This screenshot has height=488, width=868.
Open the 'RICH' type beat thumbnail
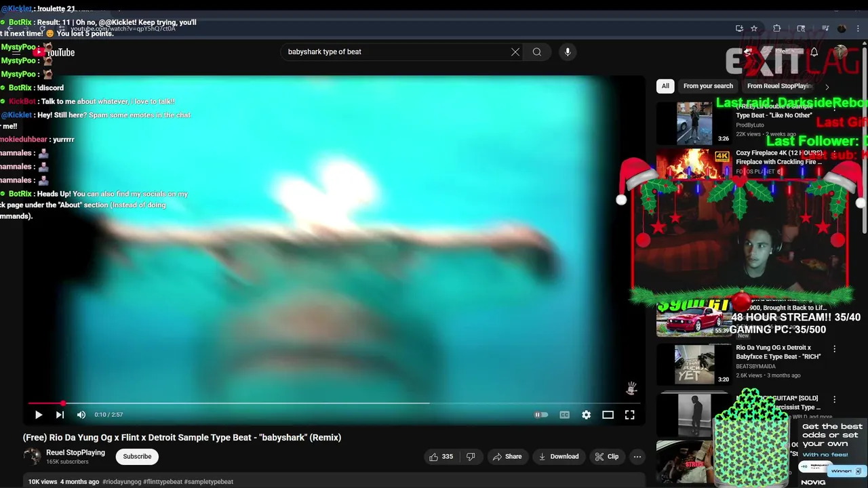694,364
